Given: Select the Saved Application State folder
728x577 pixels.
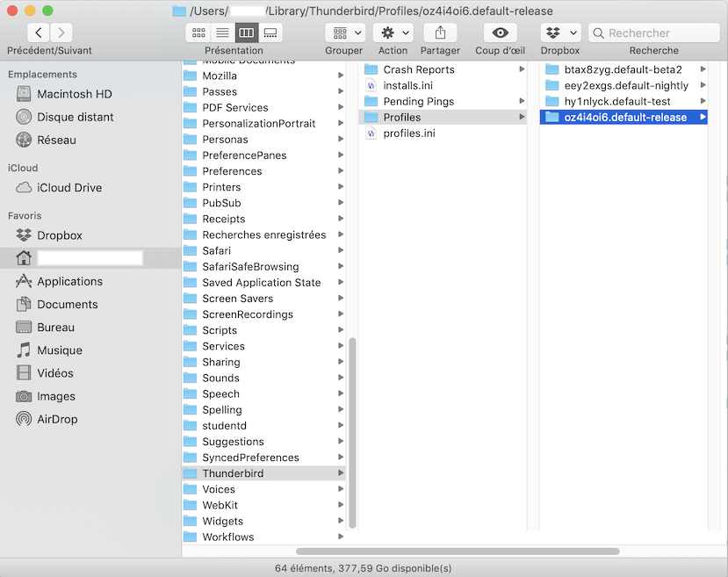Looking at the screenshot, I should point(263,282).
